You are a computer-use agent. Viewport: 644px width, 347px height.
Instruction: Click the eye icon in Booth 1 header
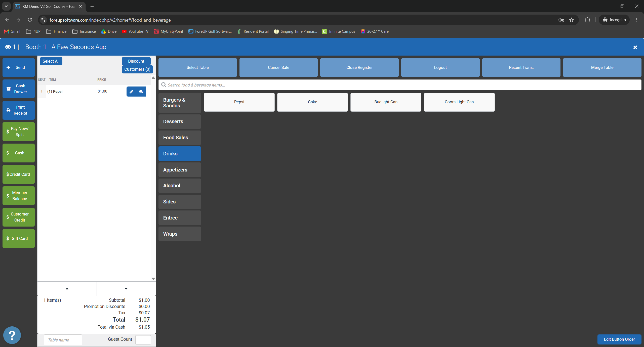click(8, 47)
